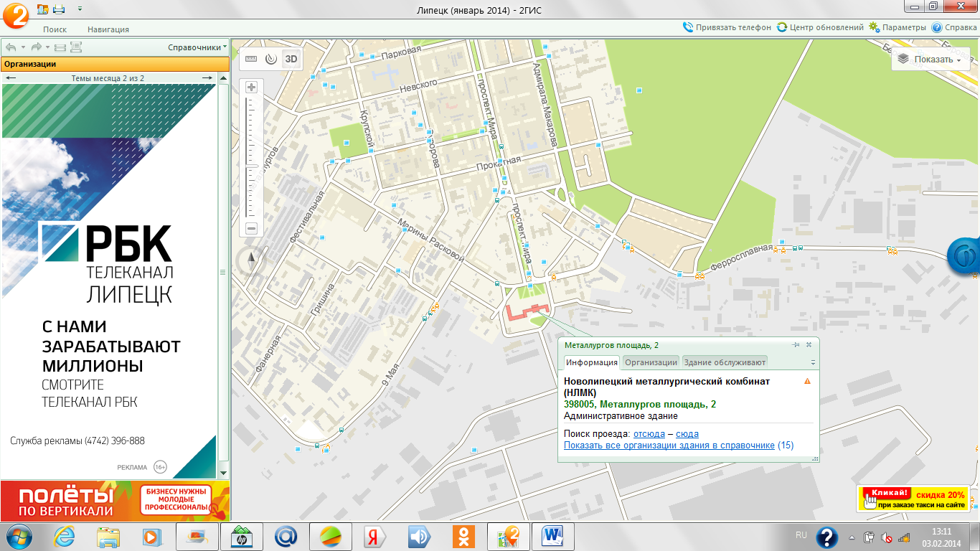Image resolution: width=980 pixels, height=551 pixels.
Task: Click the taxi discount Кликай banner
Action: pyautogui.click(x=913, y=499)
